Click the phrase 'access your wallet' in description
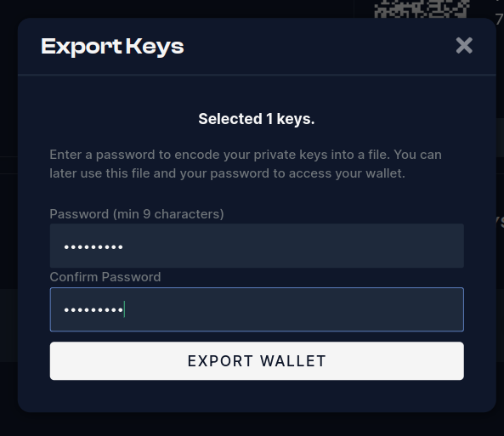 347,173
